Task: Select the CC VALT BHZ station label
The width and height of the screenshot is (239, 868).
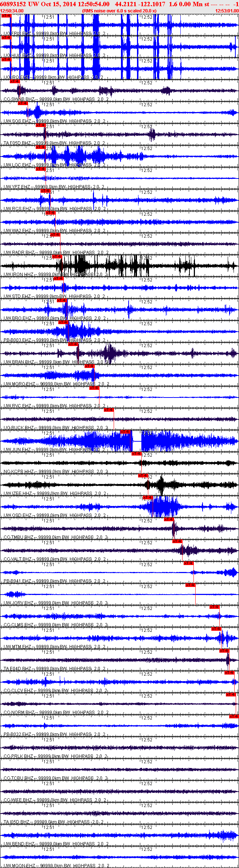Action: (56, 559)
